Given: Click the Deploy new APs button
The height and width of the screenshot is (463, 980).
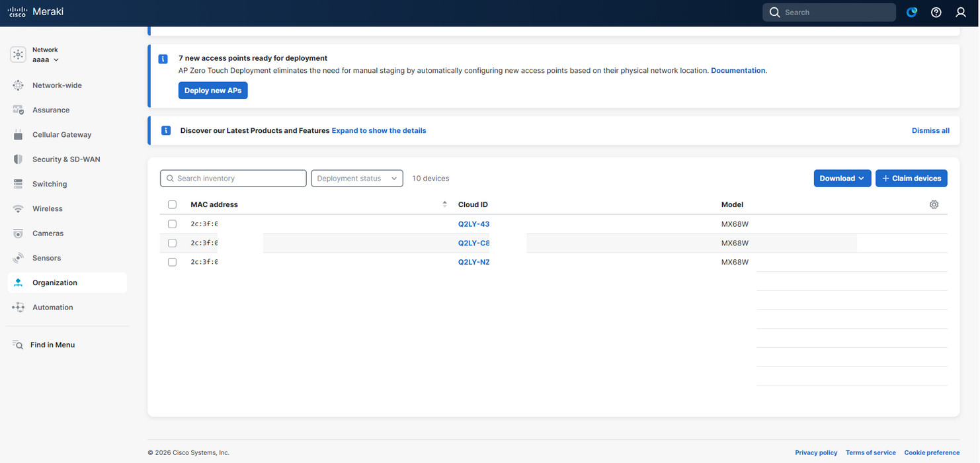Looking at the screenshot, I should point(213,91).
